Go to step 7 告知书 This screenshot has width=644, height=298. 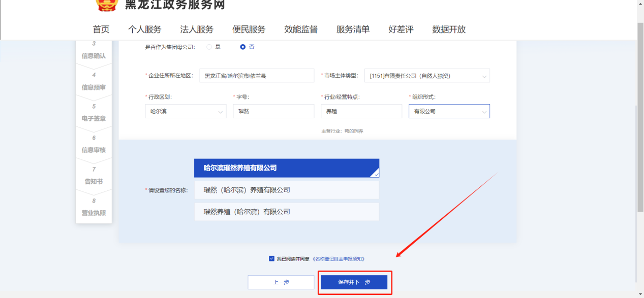[94, 176]
